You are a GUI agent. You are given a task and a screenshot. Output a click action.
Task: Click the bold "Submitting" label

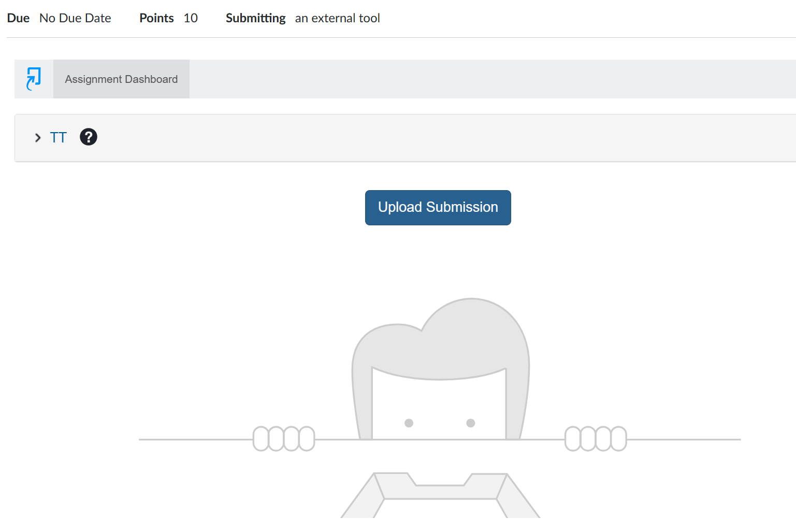[255, 18]
